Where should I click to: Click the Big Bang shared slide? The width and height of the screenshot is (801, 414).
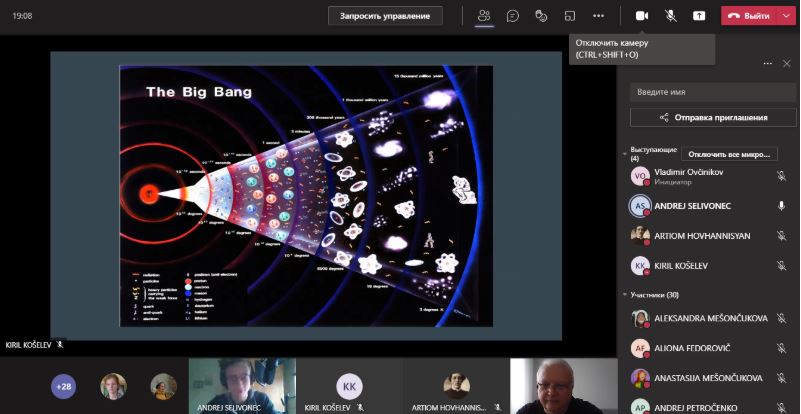coord(306,196)
